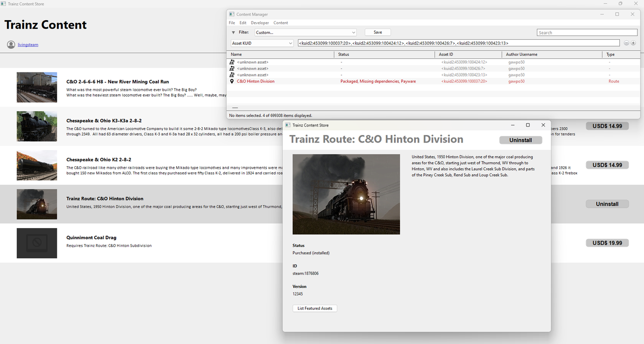Select Quinnimont Coal Drag title
Viewport: 644px width, 344px height.
coord(92,238)
